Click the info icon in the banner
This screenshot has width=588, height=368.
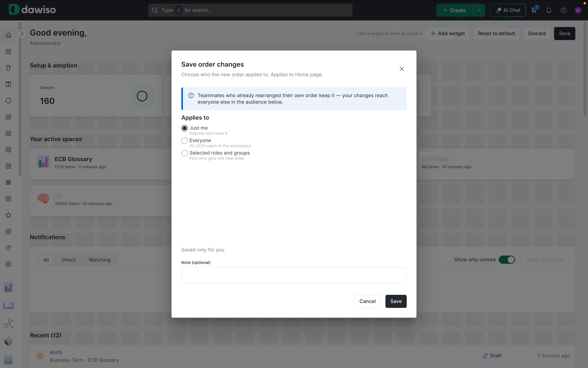point(191,95)
